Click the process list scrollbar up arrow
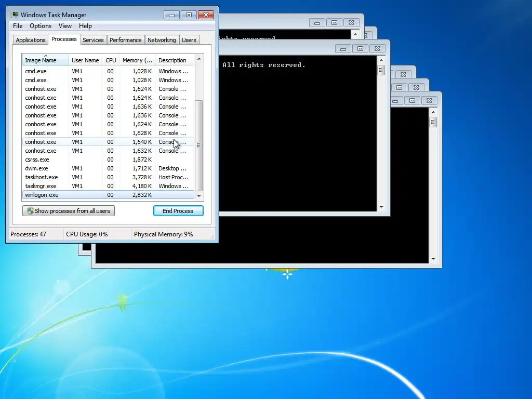532x399 pixels. pyautogui.click(x=199, y=59)
